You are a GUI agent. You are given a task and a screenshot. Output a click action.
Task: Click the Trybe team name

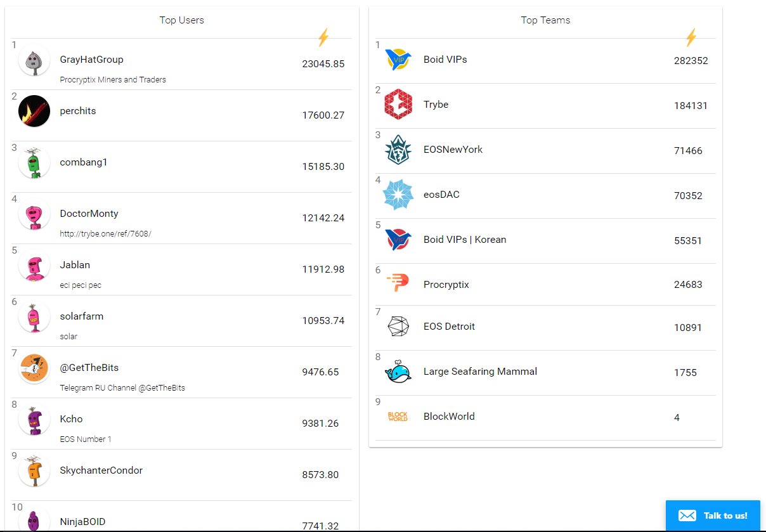(x=436, y=105)
